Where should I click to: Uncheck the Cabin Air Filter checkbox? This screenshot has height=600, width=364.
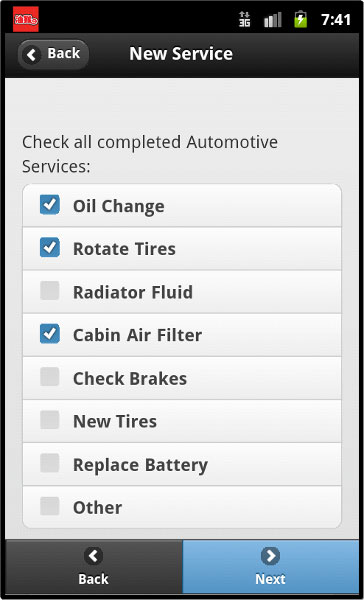pyautogui.click(x=50, y=334)
